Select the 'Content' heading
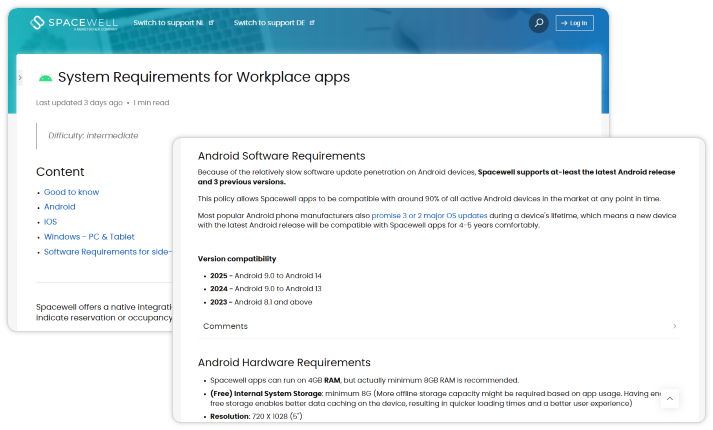This screenshot has height=430, width=713. pos(60,172)
